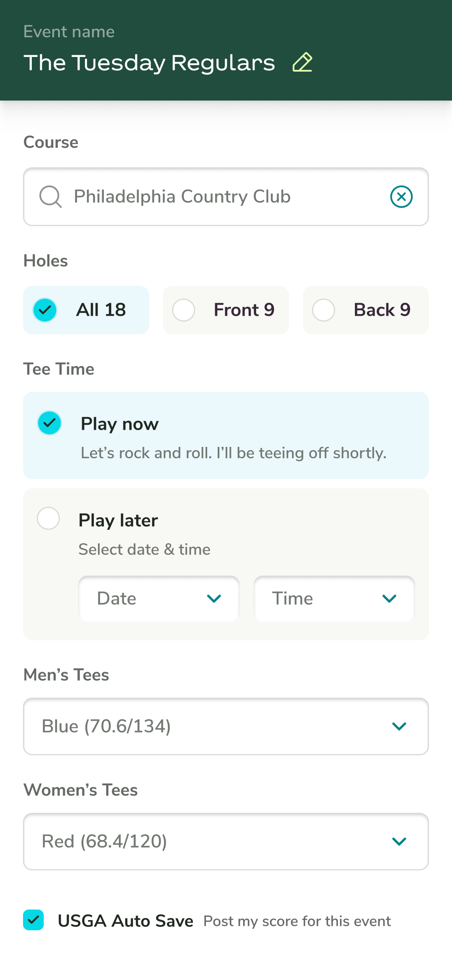Viewport: 452px width, 980px height.
Task: Tap the event title The Tuesday Regulars
Action: 149,63
